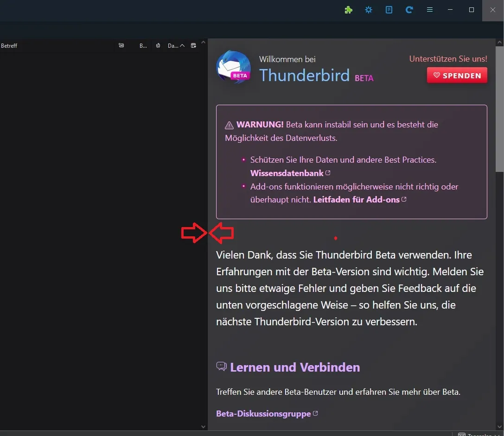Sort messages by the Betreff column
The image size is (504, 436).
click(x=9, y=45)
